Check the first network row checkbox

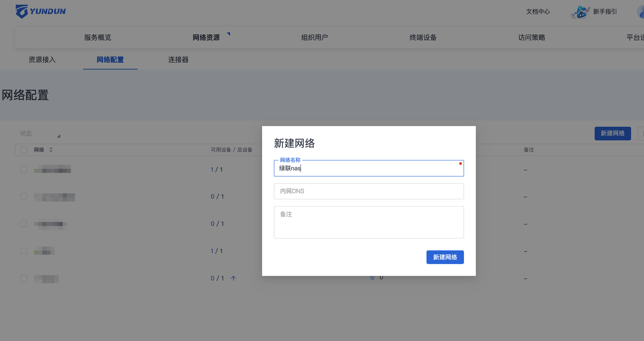24,170
